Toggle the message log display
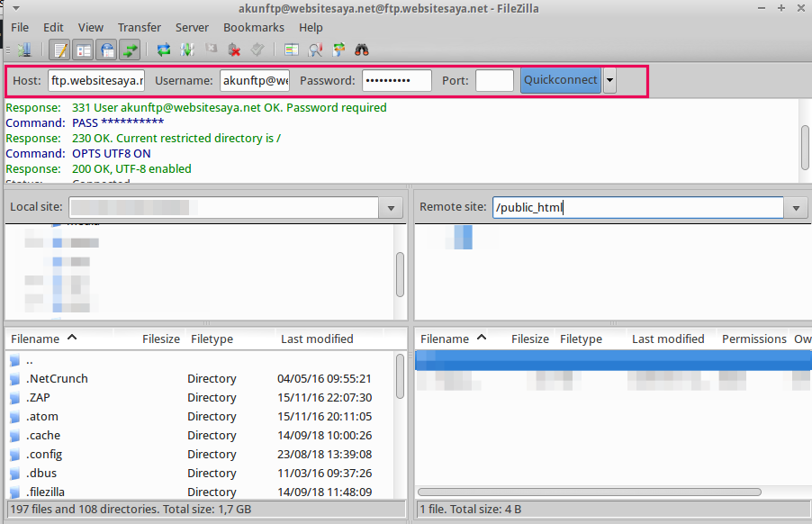Viewport: 812px width, 524px height. [x=59, y=50]
